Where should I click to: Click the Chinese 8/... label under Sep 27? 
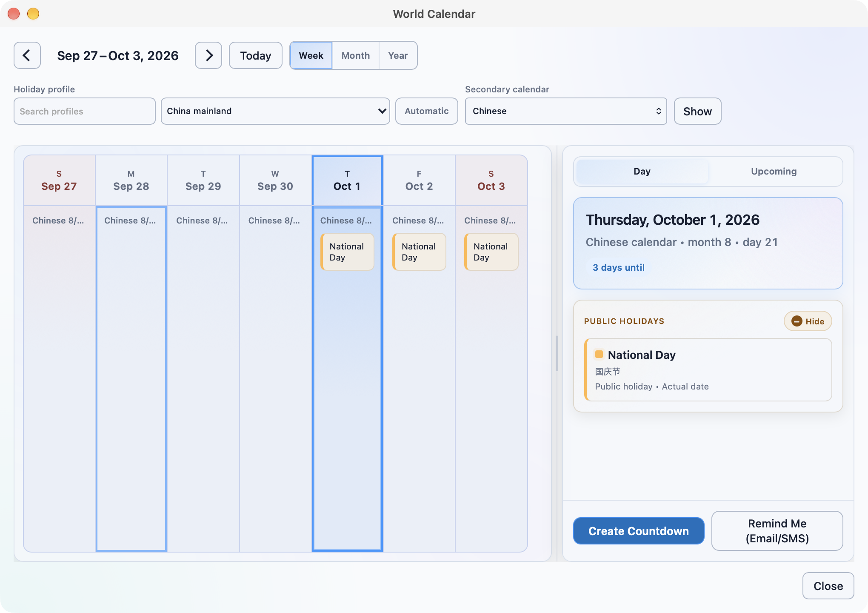58,221
